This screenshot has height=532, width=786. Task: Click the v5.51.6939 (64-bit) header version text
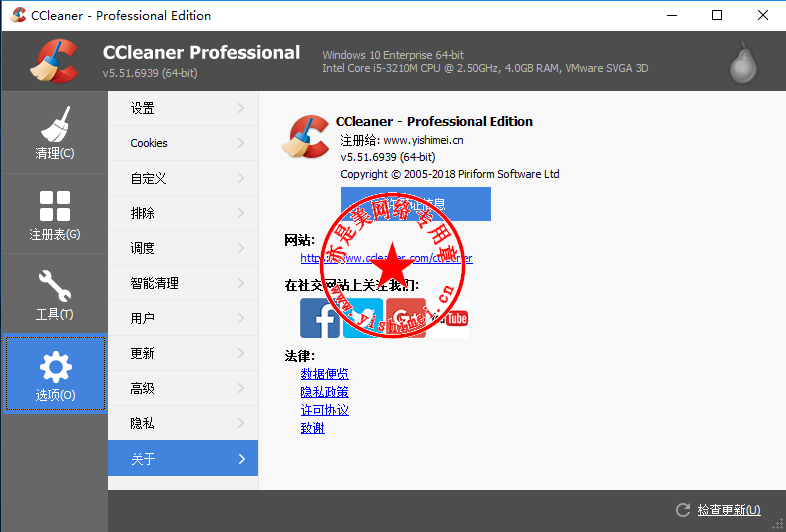tap(150, 73)
